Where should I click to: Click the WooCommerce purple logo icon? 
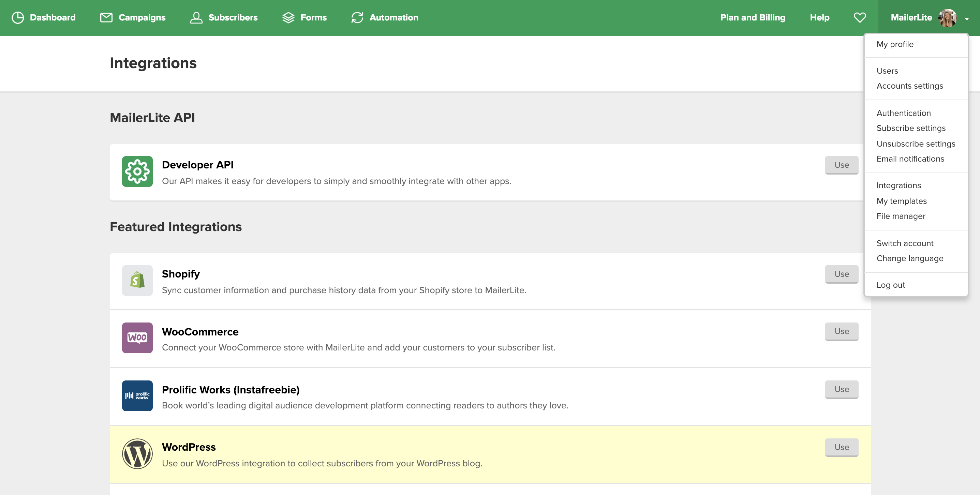point(137,338)
